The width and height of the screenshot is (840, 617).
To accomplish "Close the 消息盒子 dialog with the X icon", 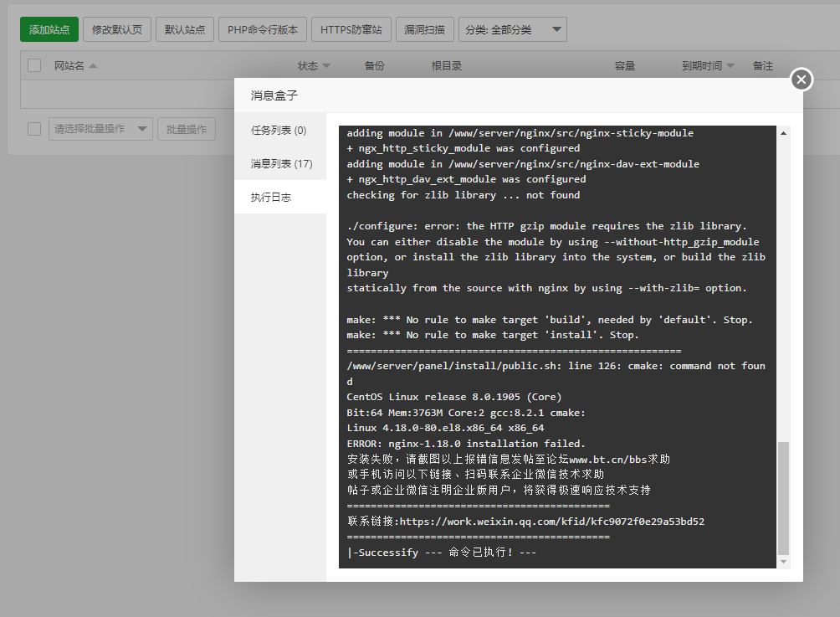I will [x=801, y=80].
